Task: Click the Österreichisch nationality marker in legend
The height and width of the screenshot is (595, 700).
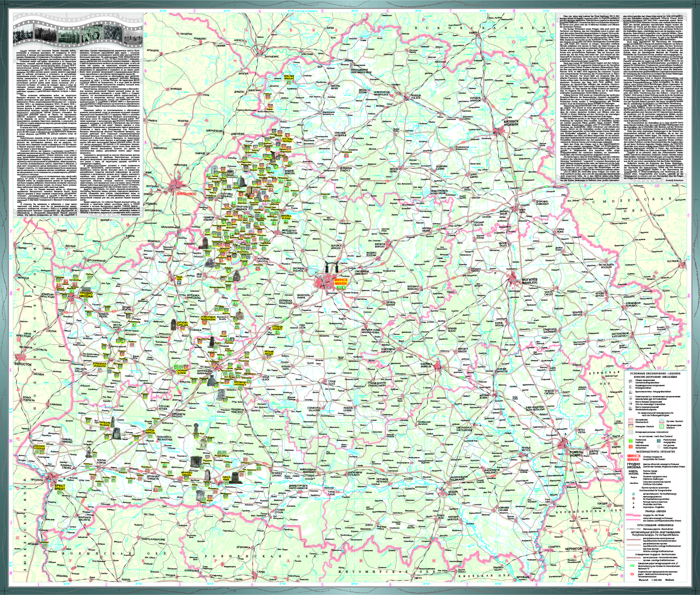Action: coord(631,421)
